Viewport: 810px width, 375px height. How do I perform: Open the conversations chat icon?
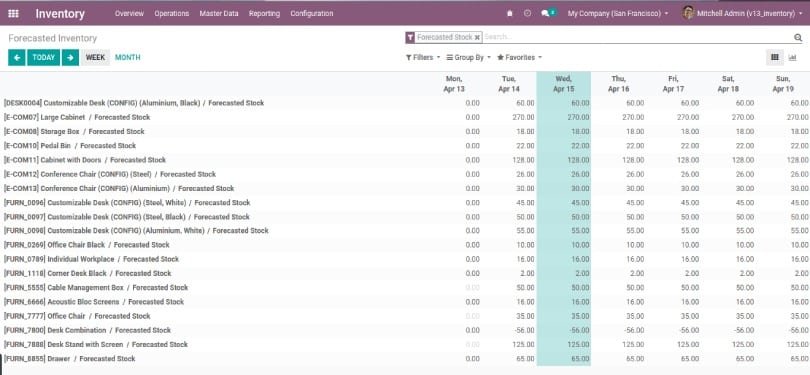[545, 14]
